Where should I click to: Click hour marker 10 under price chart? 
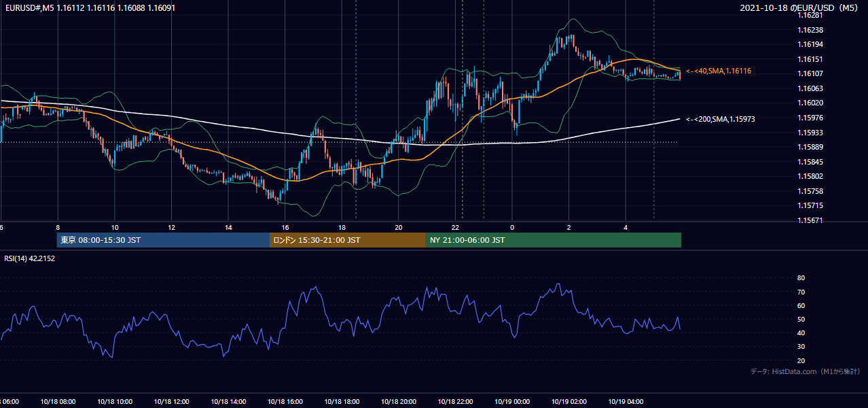(115, 228)
